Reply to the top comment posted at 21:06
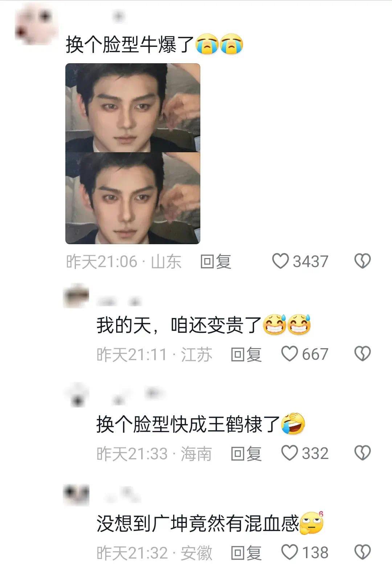Viewport: 392px width, 572px height. tap(216, 261)
